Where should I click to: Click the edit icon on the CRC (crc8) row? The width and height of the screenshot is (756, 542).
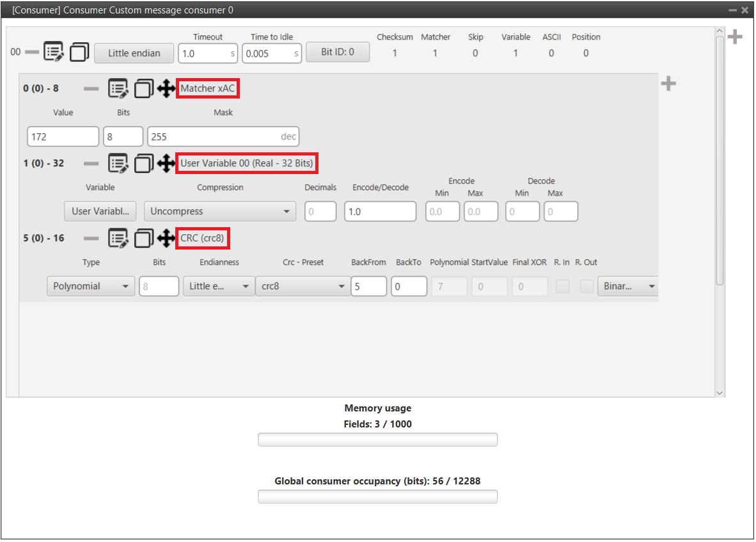coord(118,239)
